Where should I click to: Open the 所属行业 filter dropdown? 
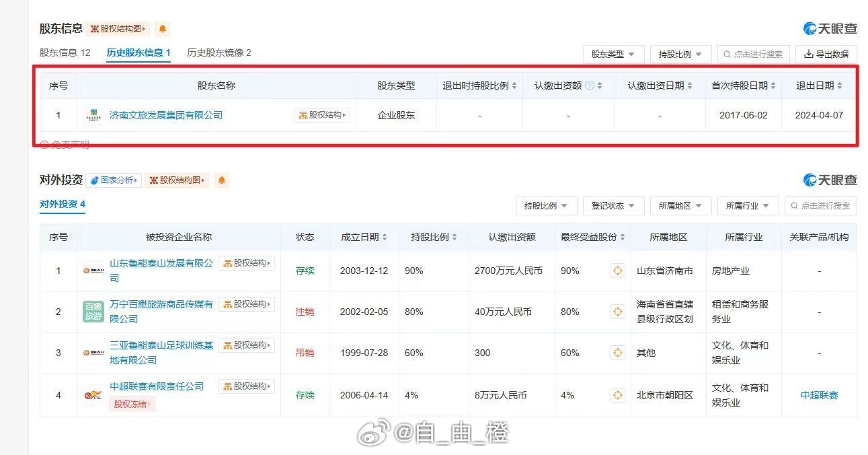click(748, 206)
